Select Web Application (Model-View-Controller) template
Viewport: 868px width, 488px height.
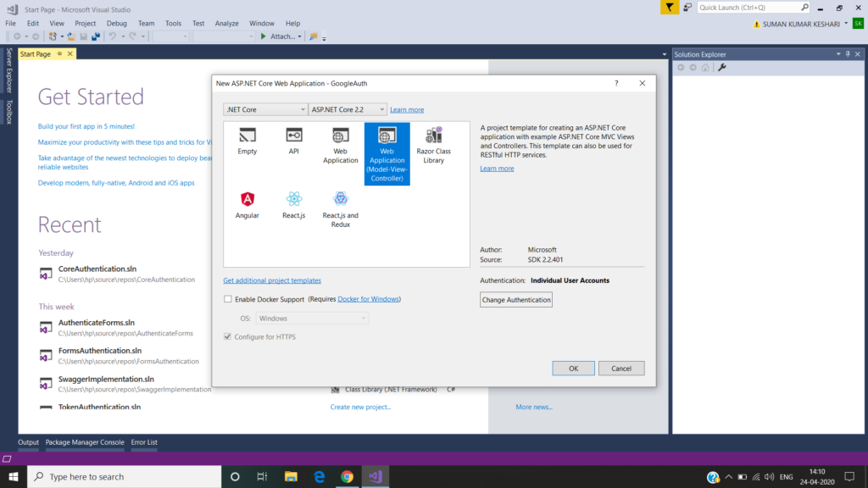[x=387, y=154]
